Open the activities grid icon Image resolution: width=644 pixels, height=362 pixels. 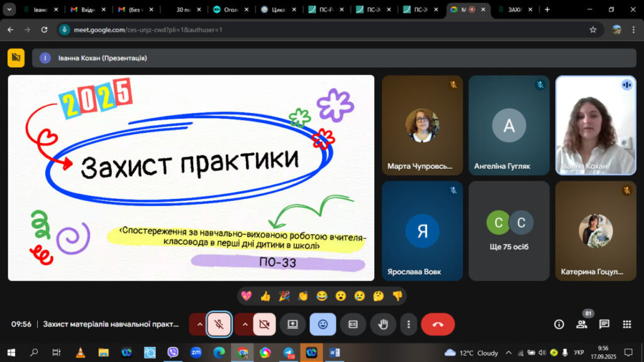tap(626, 324)
